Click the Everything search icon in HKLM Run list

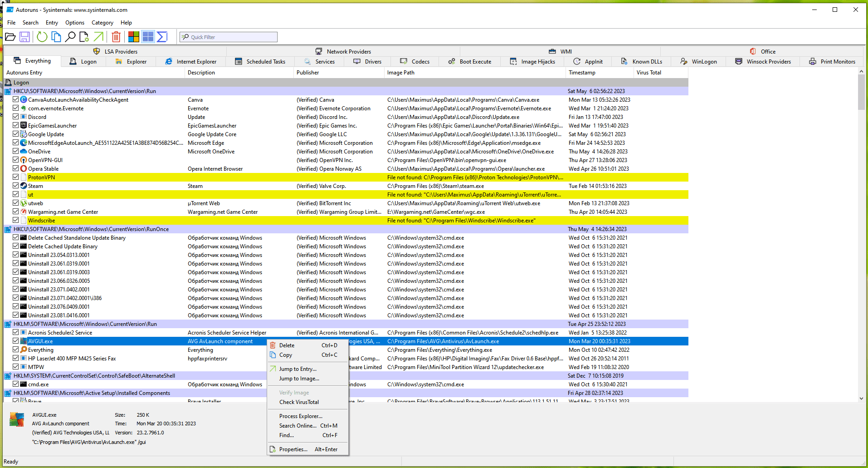coord(24,350)
